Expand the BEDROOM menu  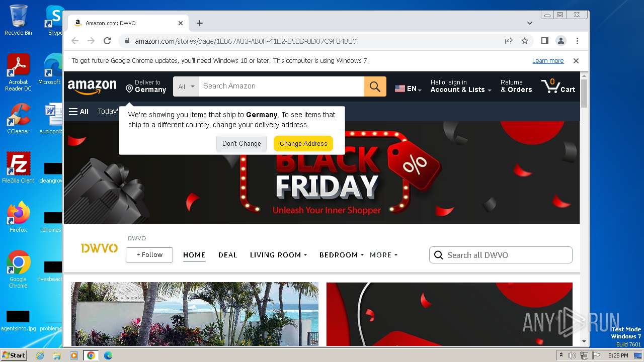click(x=342, y=255)
